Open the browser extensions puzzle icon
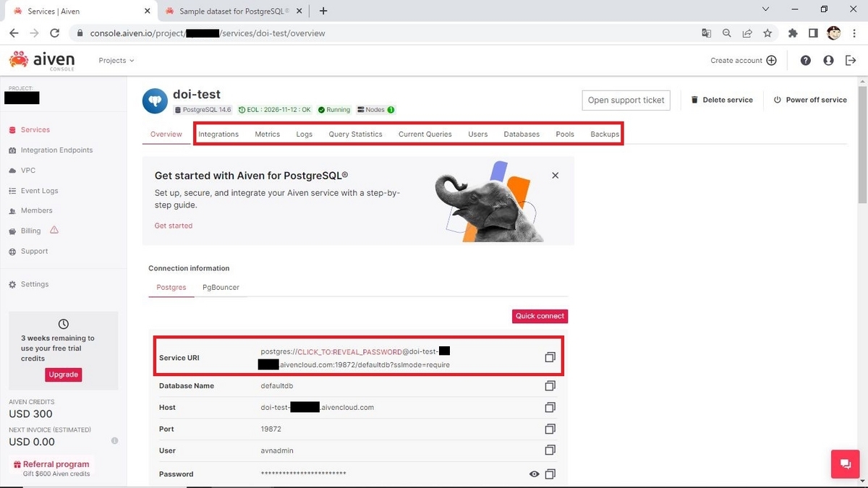The image size is (868, 488). [x=793, y=33]
